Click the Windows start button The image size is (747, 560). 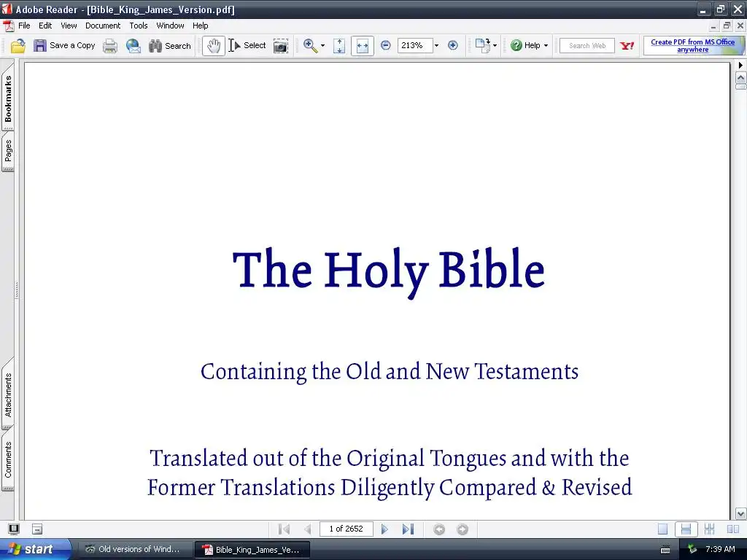35,549
